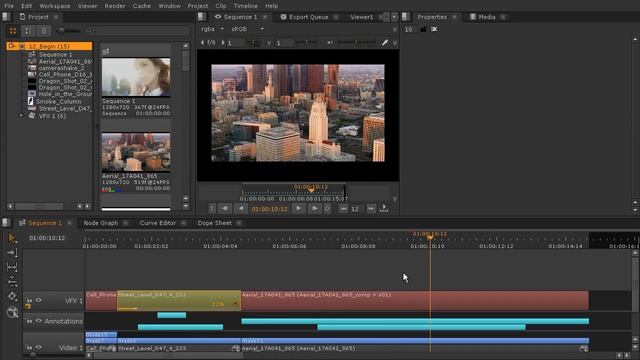This screenshot has width=640, height=360.
Task: Open the viewer tabs overflow dropdown arrow
Action: (x=394, y=17)
